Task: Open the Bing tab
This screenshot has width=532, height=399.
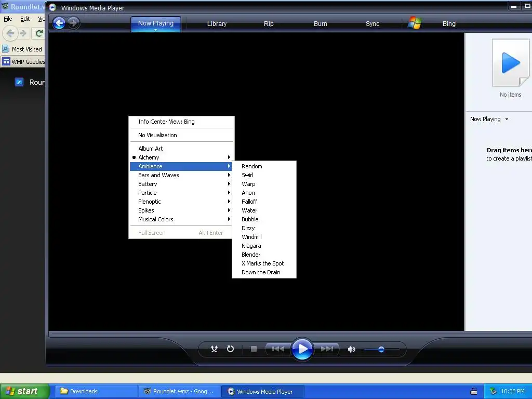Action: (x=449, y=24)
